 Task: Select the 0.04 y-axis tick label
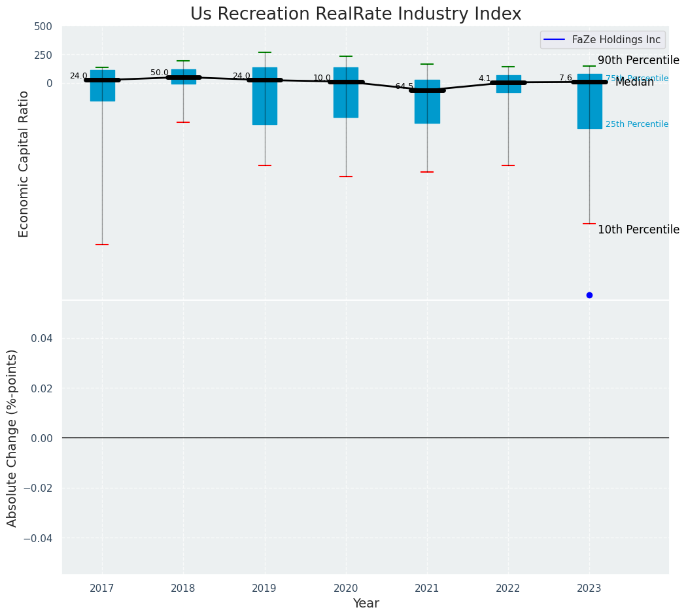pos(41,338)
